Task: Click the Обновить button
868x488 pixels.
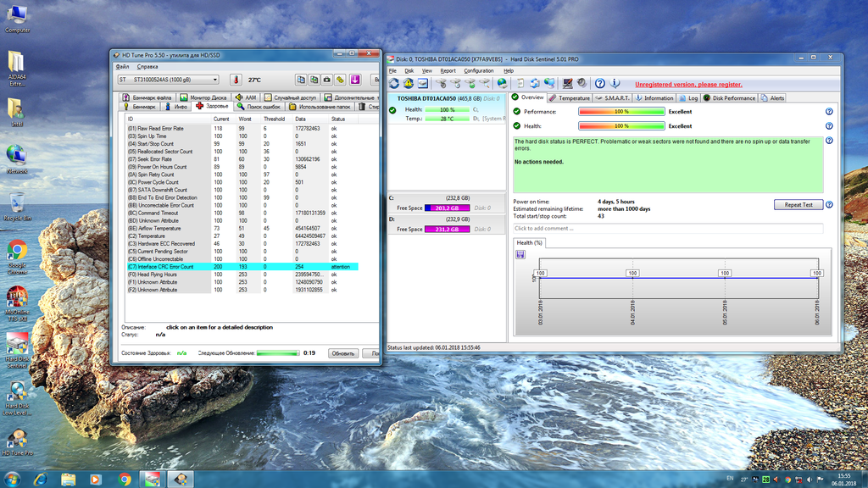Action: [x=342, y=353]
